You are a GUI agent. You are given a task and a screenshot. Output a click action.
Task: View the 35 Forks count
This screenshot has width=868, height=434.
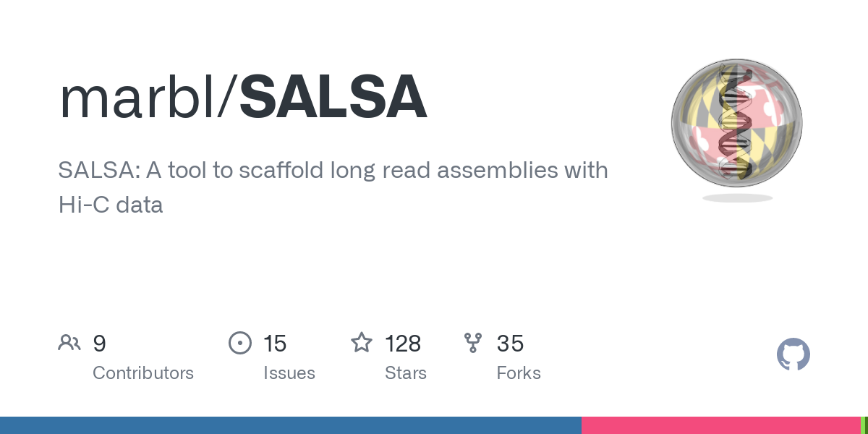[x=510, y=344]
